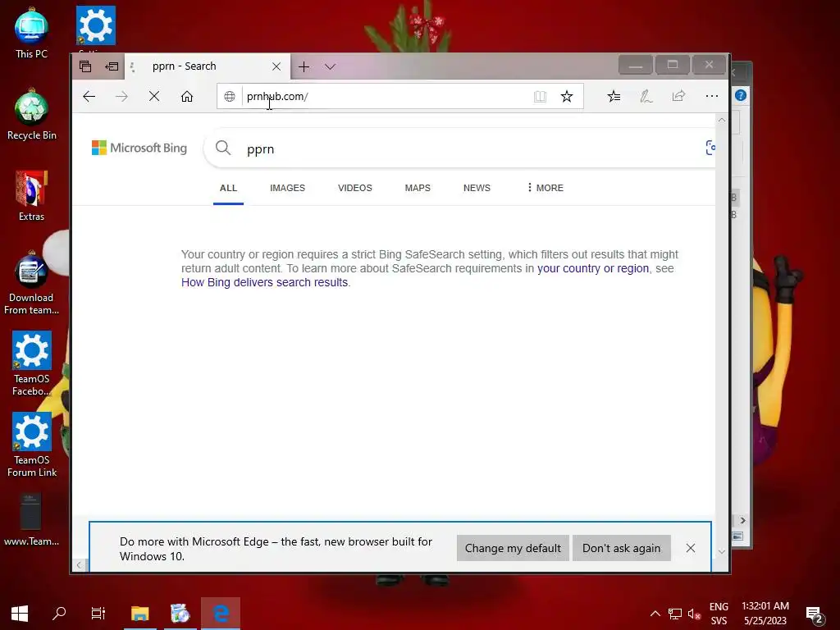This screenshot has height=630, width=840.
Task: Click the page scrollbar up arrow
Action: pyautogui.click(x=722, y=120)
